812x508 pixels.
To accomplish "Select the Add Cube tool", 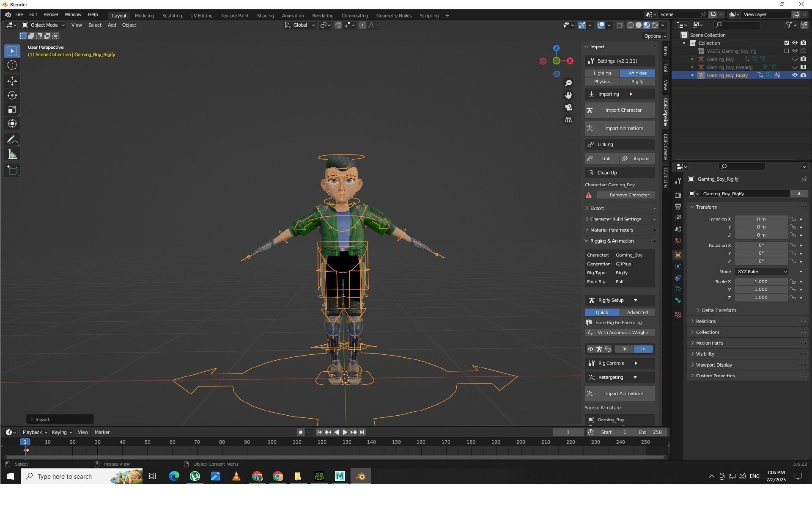I will [x=12, y=171].
